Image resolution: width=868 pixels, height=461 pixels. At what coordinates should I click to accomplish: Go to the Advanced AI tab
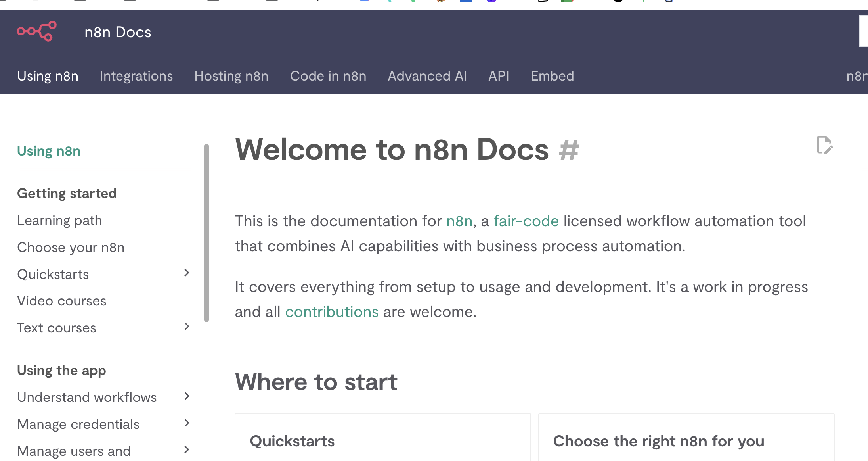tap(427, 76)
